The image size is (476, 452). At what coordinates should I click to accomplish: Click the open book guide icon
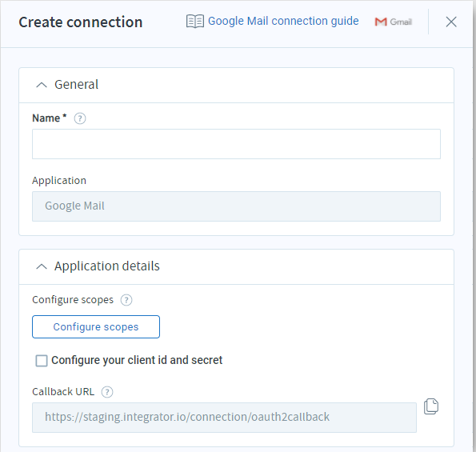[x=195, y=22]
